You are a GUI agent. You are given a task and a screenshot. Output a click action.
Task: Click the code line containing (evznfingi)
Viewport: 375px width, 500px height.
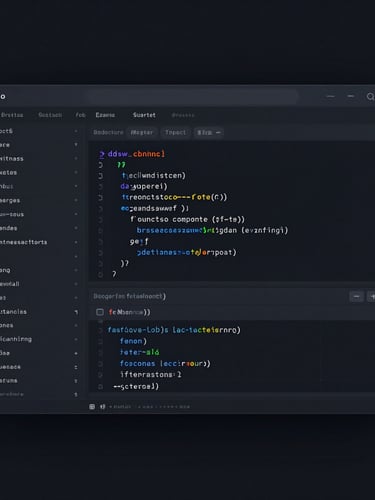(x=212, y=230)
